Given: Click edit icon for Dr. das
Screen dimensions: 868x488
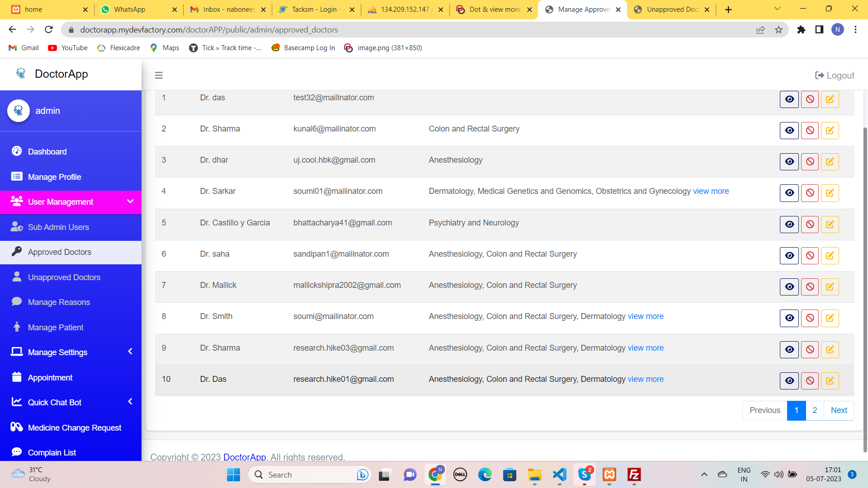Looking at the screenshot, I should click(830, 99).
